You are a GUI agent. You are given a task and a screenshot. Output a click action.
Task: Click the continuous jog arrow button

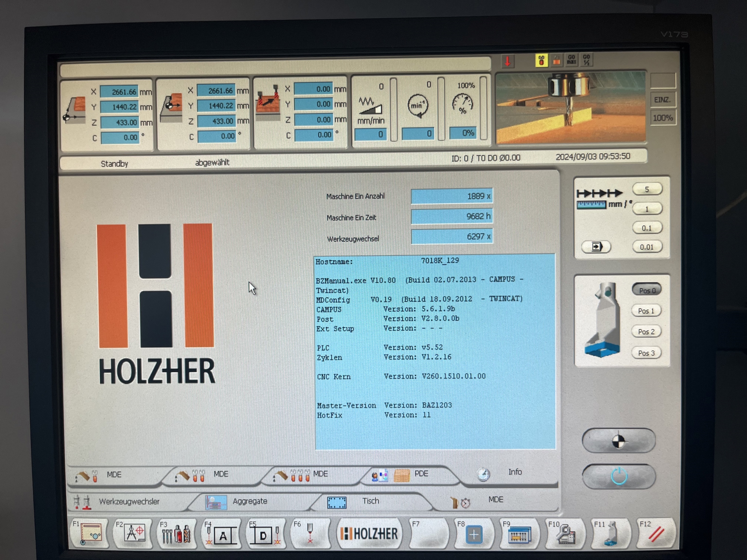pos(596,247)
